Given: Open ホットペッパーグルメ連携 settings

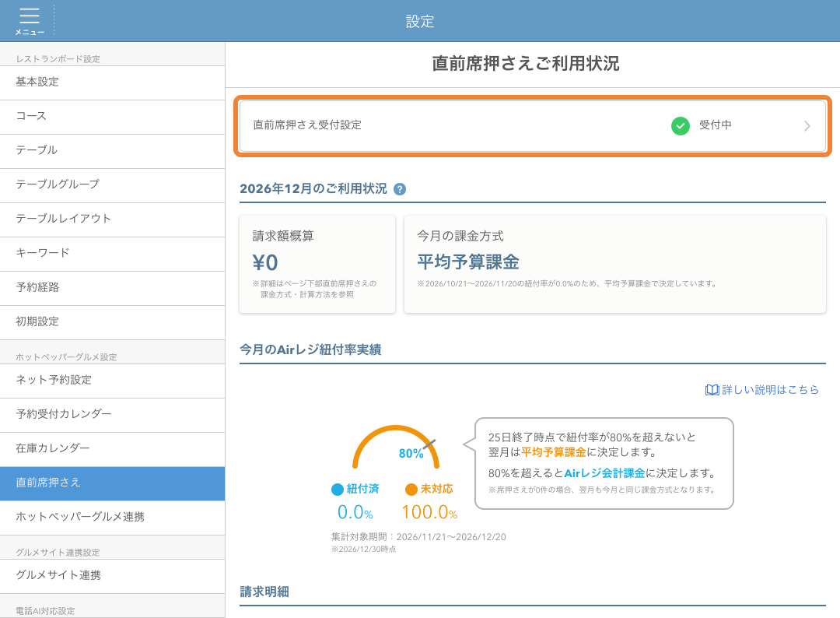Looking at the screenshot, I should 113,518.
